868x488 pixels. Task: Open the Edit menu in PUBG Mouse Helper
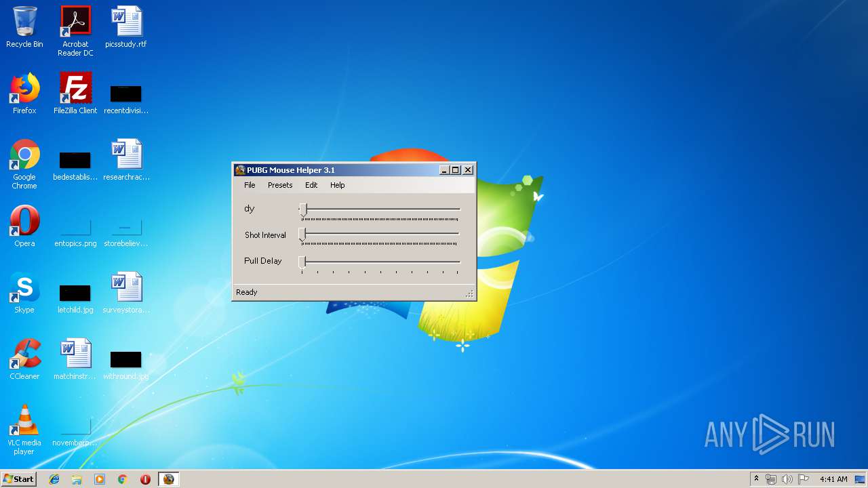pyautogui.click(x=311, y=185)
